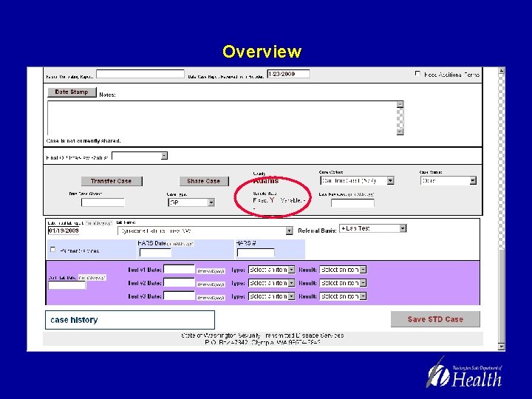The height and width of the screenshot is (399, 532).
Task: Open the Lab Name dropdown
Action: [x=205, y=231]
